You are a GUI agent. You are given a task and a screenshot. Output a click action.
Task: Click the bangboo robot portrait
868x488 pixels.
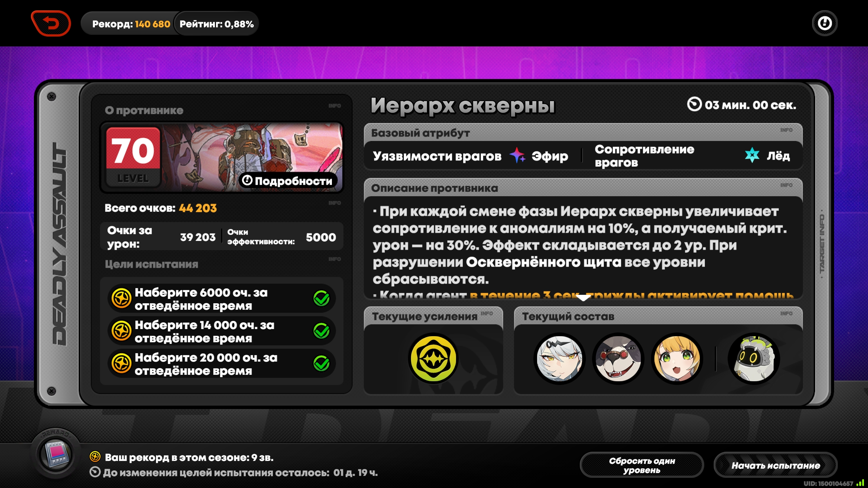point(753,359)
